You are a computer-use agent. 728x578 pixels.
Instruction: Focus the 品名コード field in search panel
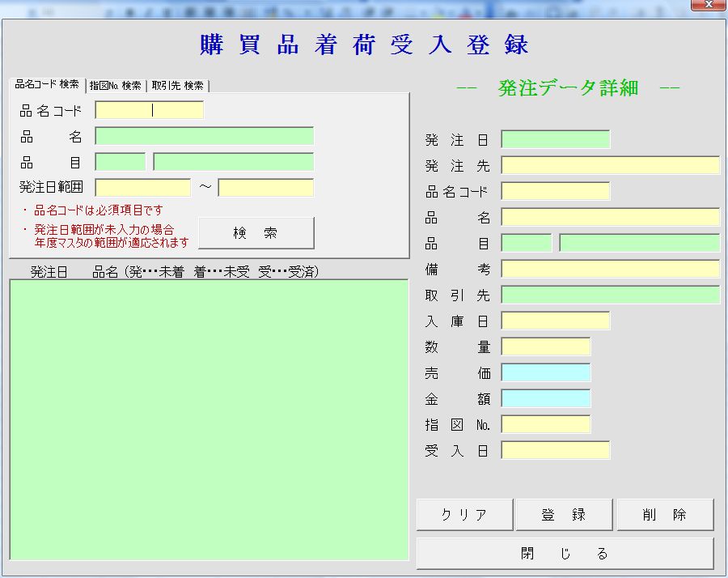149,110
